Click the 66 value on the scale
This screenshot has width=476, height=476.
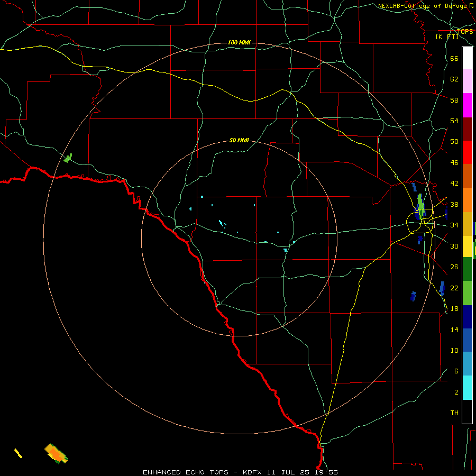point(454,58)
